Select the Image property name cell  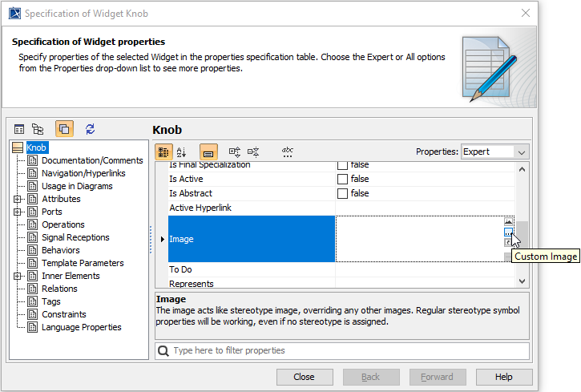tap(252, 239)
